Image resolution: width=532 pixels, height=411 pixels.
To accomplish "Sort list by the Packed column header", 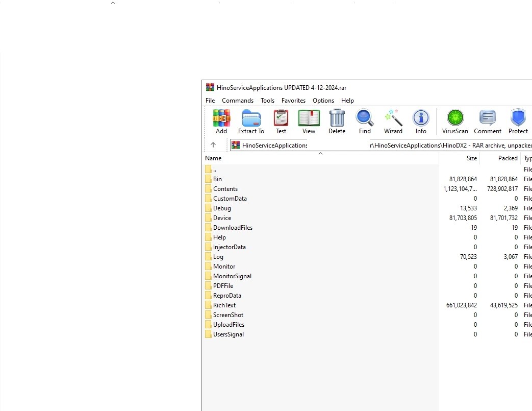I will tap(500, 158).
